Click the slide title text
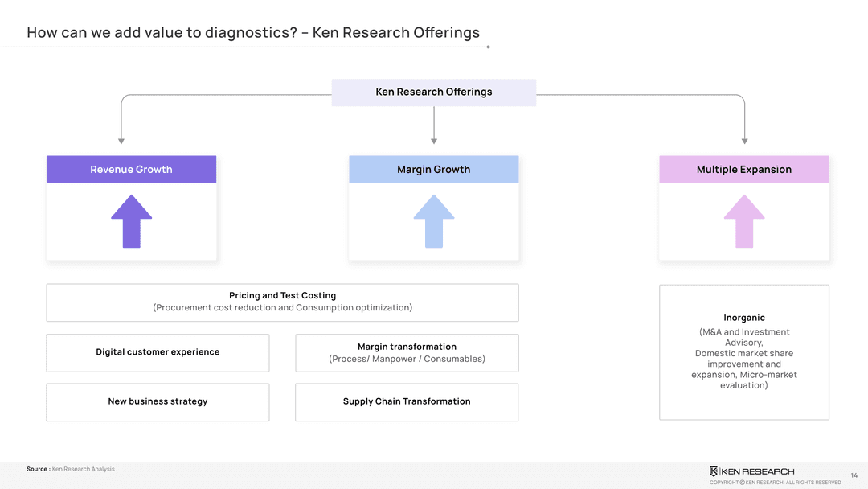This screenshot has height=489, width=868. click(x=253, y=33)
